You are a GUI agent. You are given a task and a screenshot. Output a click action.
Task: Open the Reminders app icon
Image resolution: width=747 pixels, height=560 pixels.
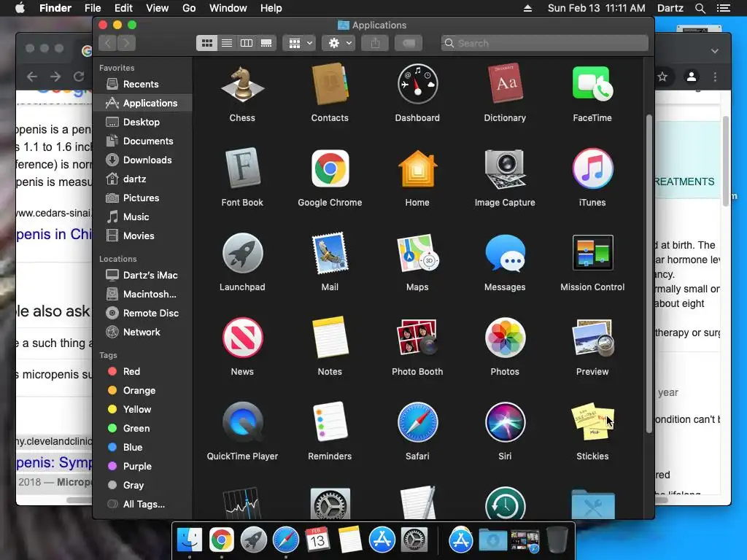330,422
